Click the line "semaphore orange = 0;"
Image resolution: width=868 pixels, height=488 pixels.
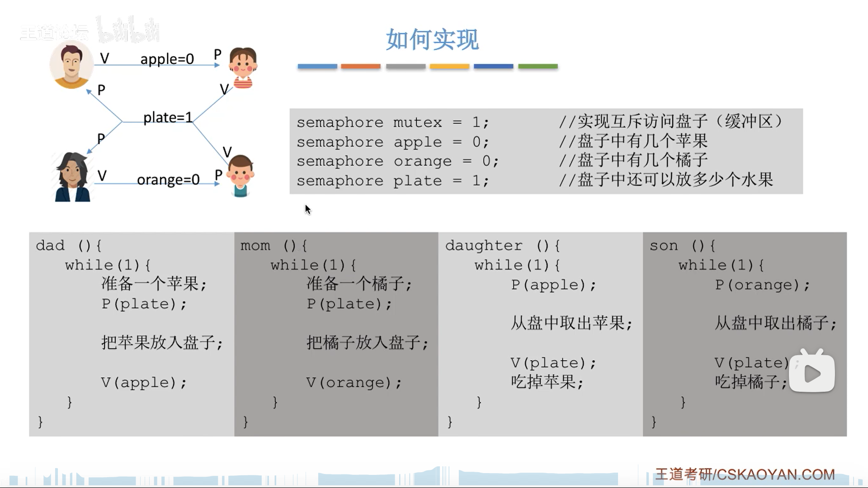click(x=398, y=161)
